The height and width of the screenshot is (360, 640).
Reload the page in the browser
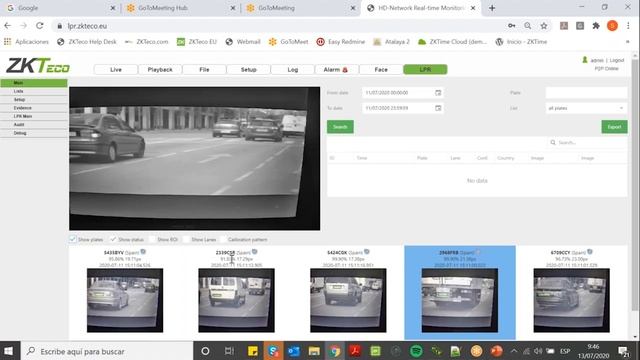pyautogui.click(x=40, y=26)
